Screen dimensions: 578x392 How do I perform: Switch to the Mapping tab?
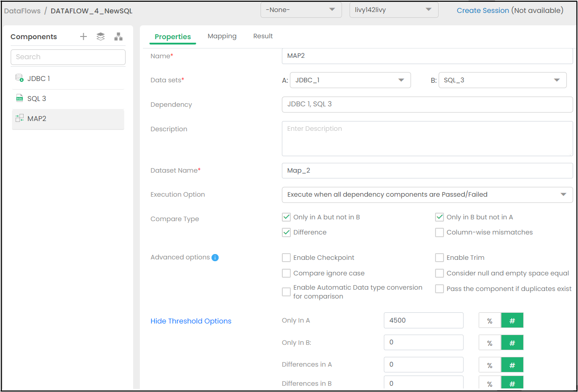pyautogui.click(x=222, y=36)
